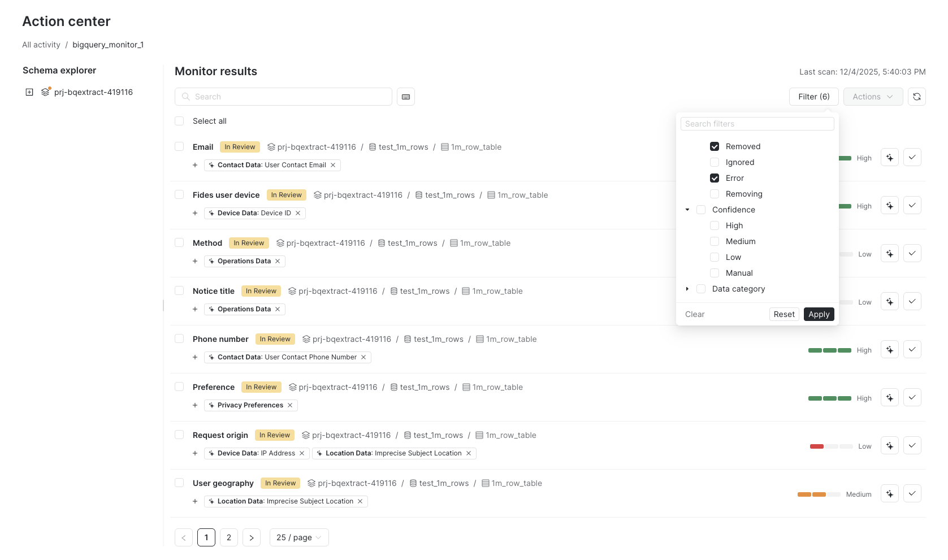Click the sparkle classify icon on the User geography row
The image size is (948, 560).
pyautogui.click(x=889, y=493)
